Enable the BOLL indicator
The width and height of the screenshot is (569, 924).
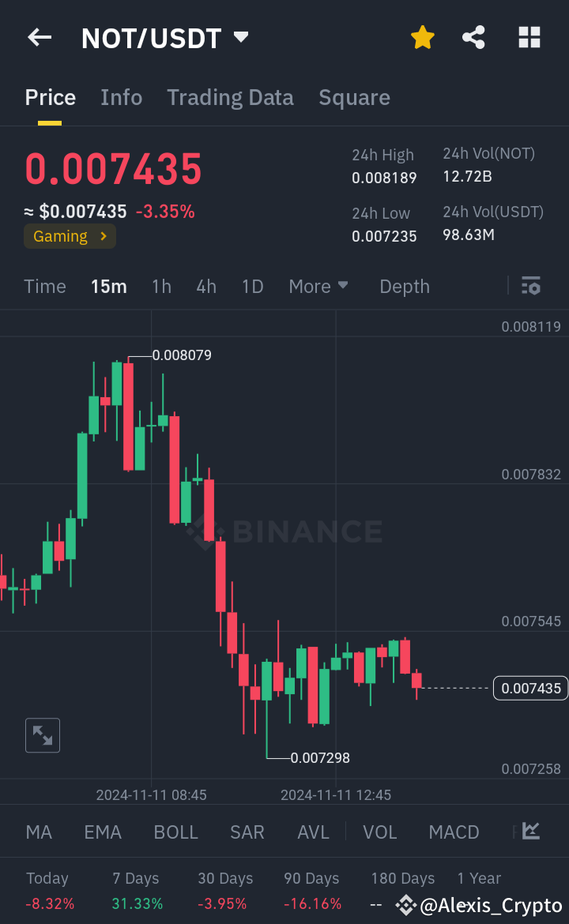(x=175, y=832)
